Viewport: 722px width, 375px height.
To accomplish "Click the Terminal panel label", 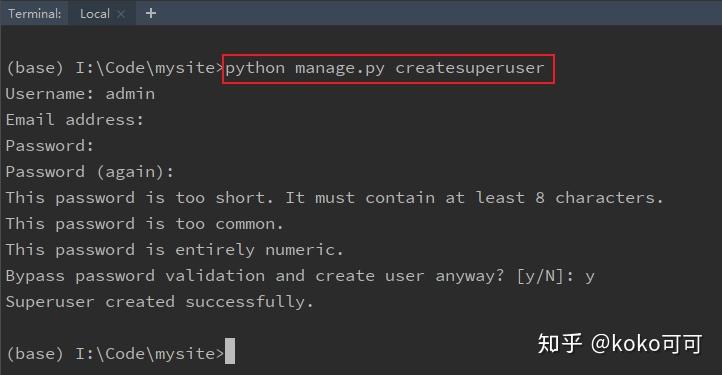I will [35, 14].
